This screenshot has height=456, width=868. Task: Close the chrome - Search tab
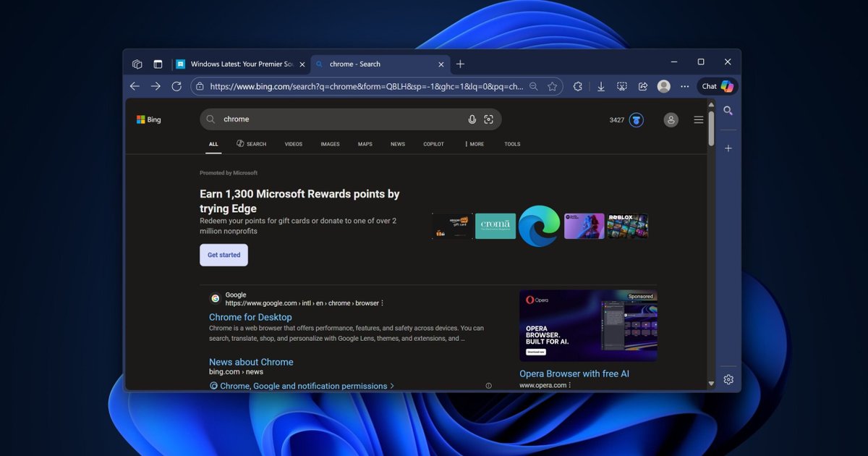point(441,64)
